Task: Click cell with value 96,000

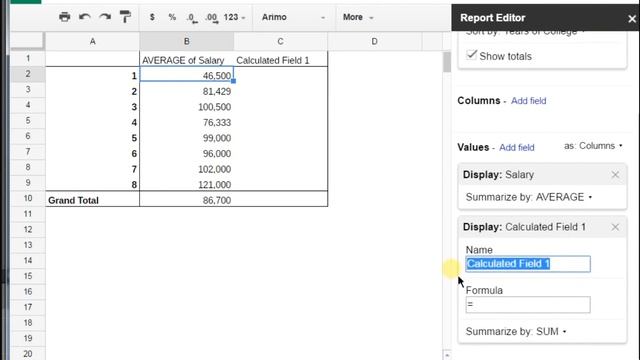Action: point(187,153)
